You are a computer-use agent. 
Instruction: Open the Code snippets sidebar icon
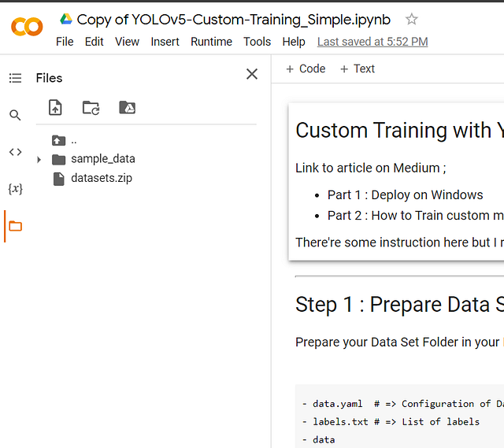pyautogui.click(x=15, y=152)
